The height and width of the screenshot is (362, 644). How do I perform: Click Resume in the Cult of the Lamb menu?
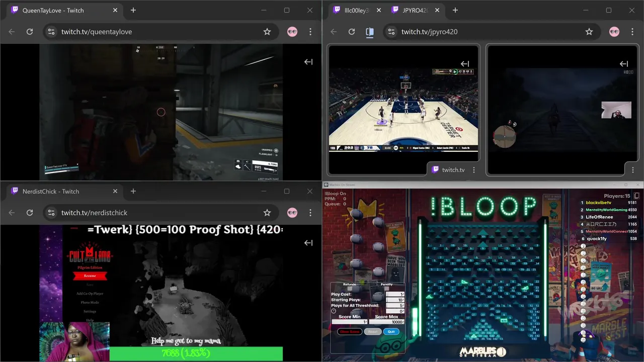pyautogui.click(x=90, y=276)
